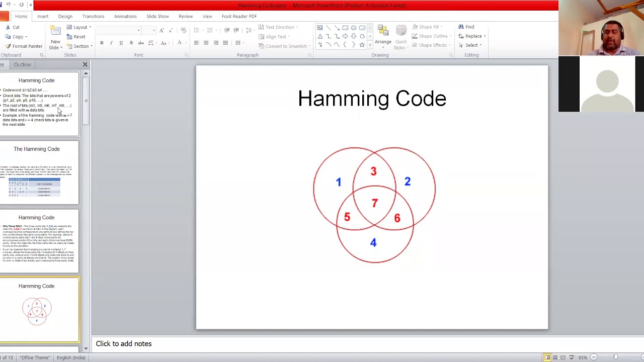Toggle Normal view button in status bar
Viewport: 644px width, 362px height.
point(547,357)
